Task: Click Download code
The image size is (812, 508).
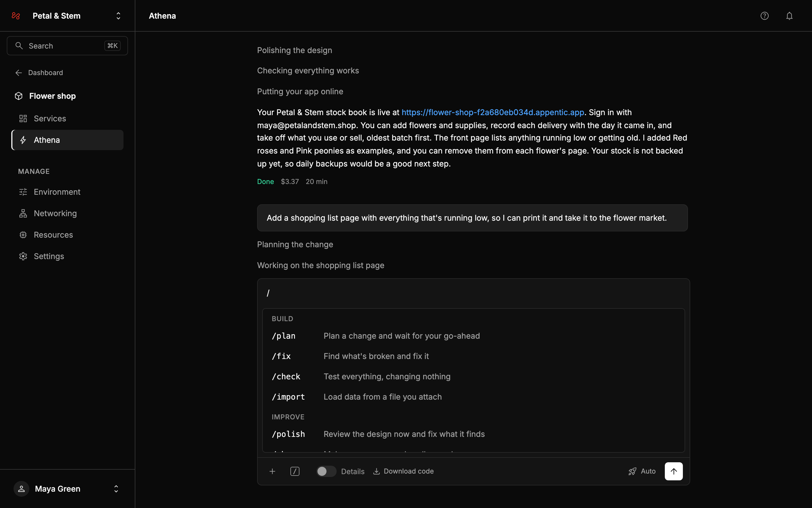Action: [x=403, y=471]
